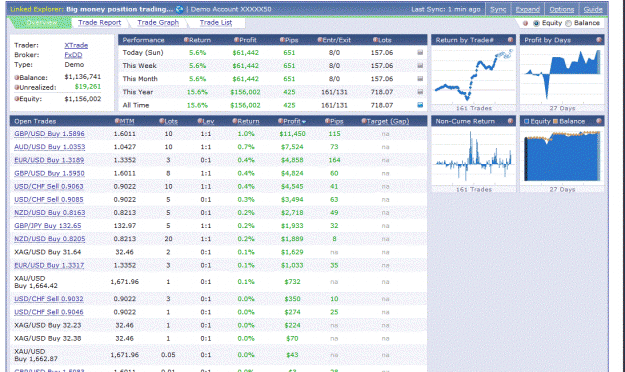Screen dimensions: 625x372
Task: Toggle the Profit column sort arrow
Action: tap(304, 122)
